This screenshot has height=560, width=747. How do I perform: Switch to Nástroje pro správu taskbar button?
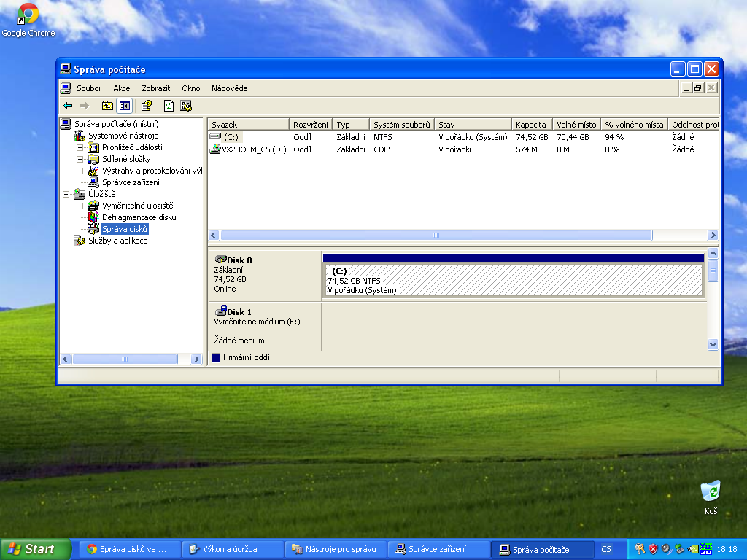pos(336,549)
